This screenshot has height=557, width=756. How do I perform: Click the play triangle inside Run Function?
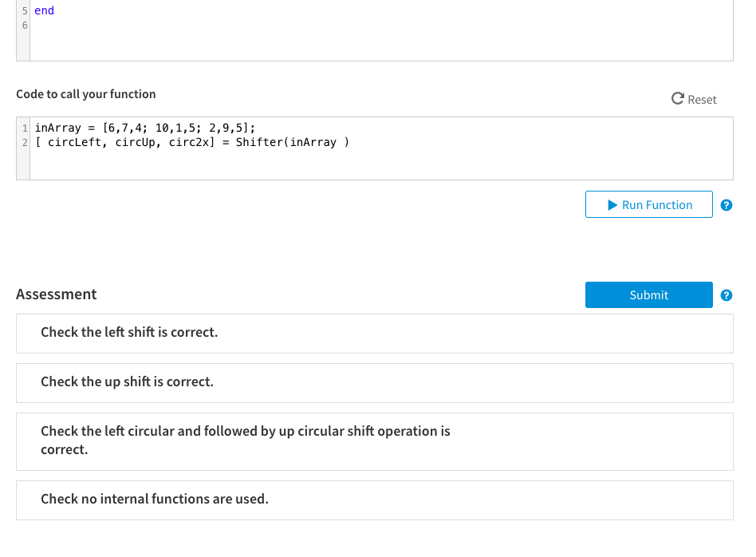point(614,204)
